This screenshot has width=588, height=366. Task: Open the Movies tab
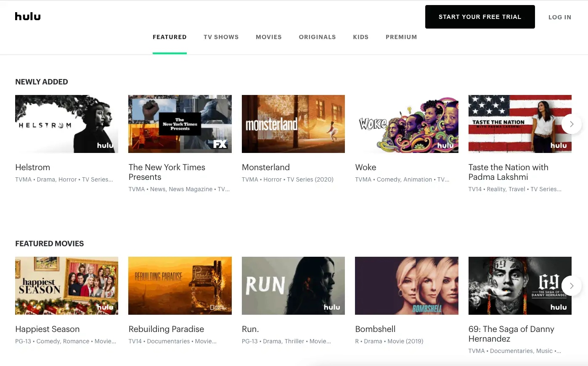coord(268,37)
